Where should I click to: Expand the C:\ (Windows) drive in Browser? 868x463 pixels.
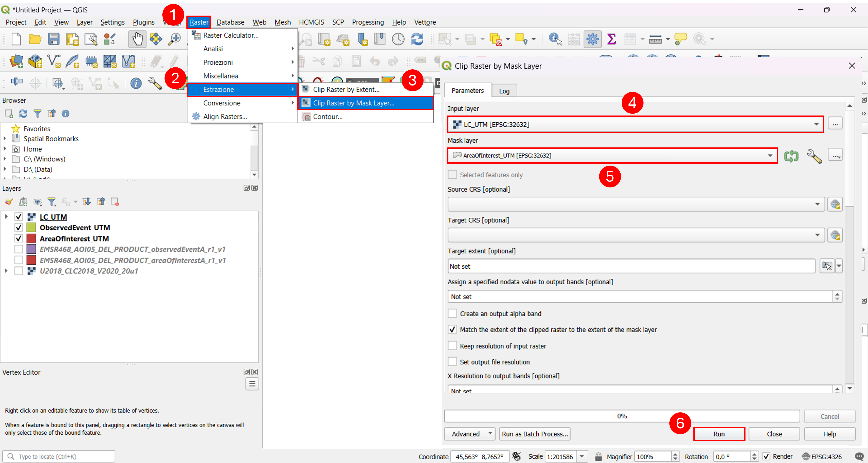pos(5,159)
